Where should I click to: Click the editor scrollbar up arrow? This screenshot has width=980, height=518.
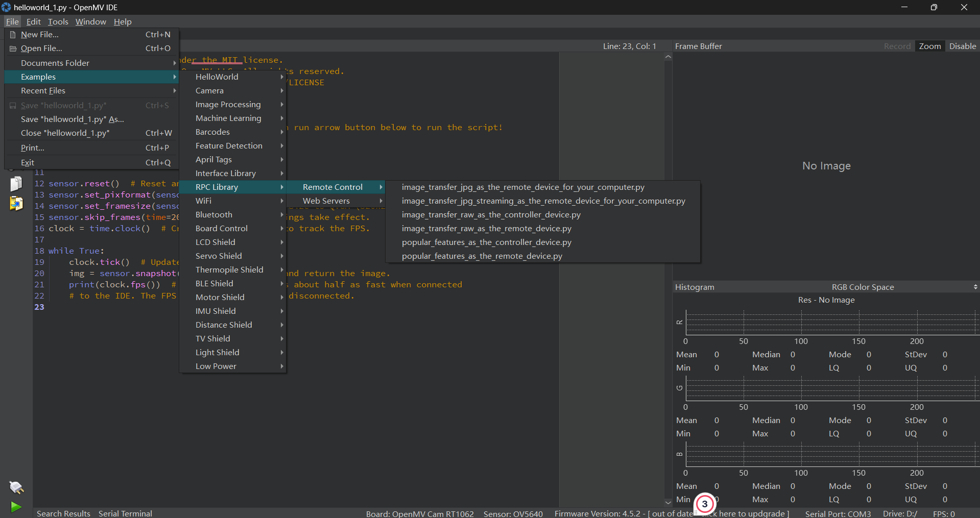pyautogui.click(x=668, y=57)
